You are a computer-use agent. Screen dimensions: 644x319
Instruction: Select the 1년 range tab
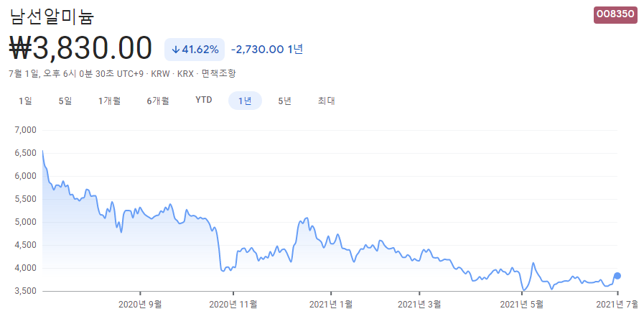(x=245, y=101)
